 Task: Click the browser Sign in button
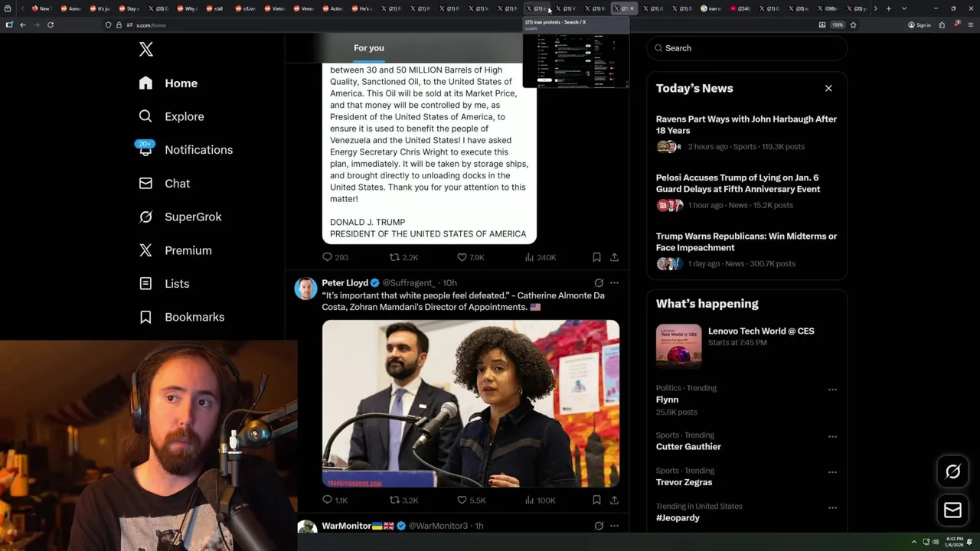pyautogui.click(x=920, y=25)
